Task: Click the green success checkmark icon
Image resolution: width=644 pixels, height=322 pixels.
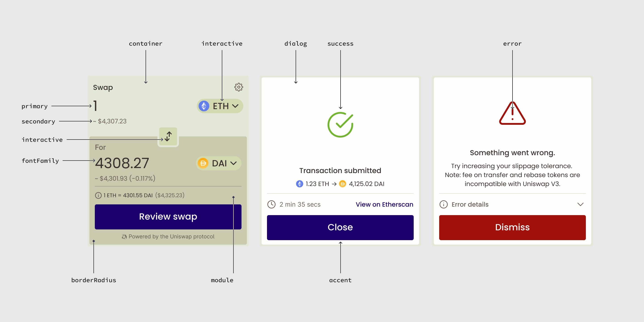Action: (340, 125)
